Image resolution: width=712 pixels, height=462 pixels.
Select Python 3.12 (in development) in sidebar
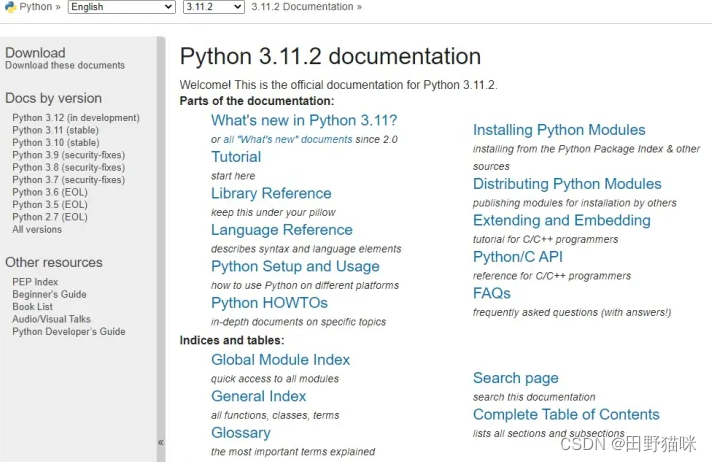pyautogui.click(x=76, y=118)
